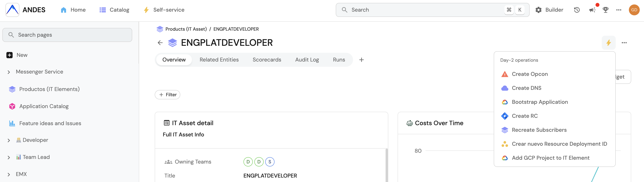Image resolution: width=644 pixels, height=182 pixels.
Task: Switch to the Scorecards tab
Action: click(x=267, y=60)
